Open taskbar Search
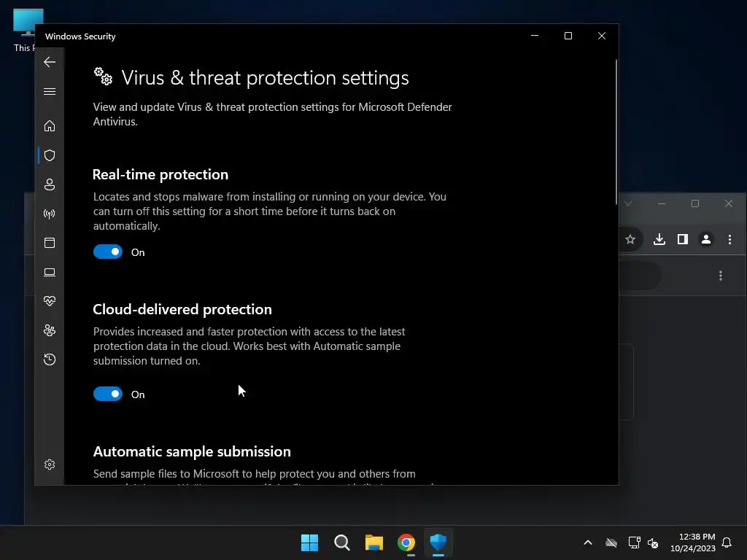 [x=342, y=542]
